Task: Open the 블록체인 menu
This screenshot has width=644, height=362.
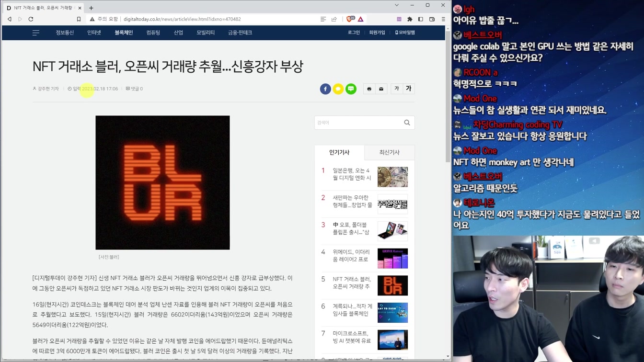Action: (124, 33)
